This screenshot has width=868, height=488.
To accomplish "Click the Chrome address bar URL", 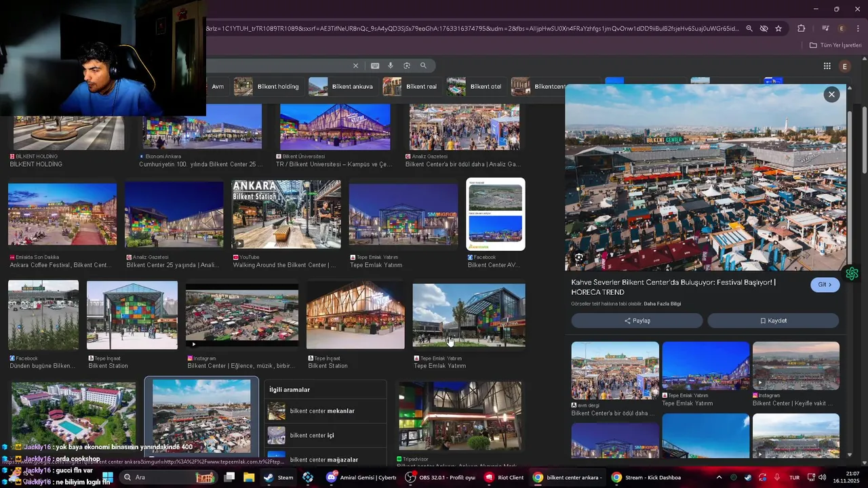I will click(473, 28).
